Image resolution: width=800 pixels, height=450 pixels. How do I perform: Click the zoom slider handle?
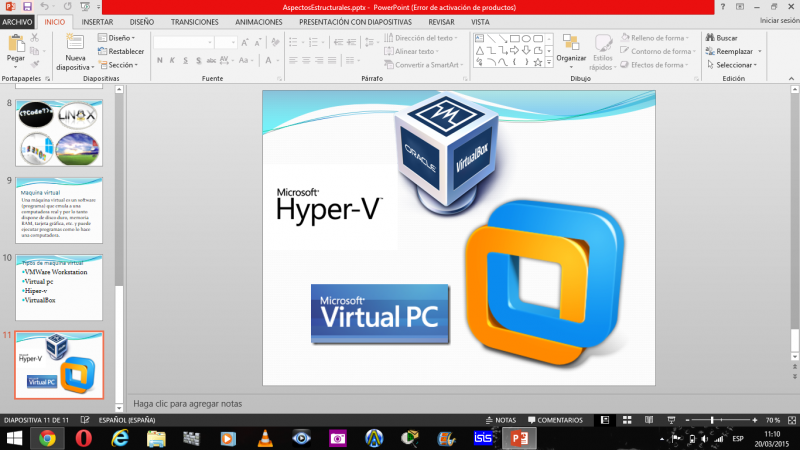(x=712, y=420)
